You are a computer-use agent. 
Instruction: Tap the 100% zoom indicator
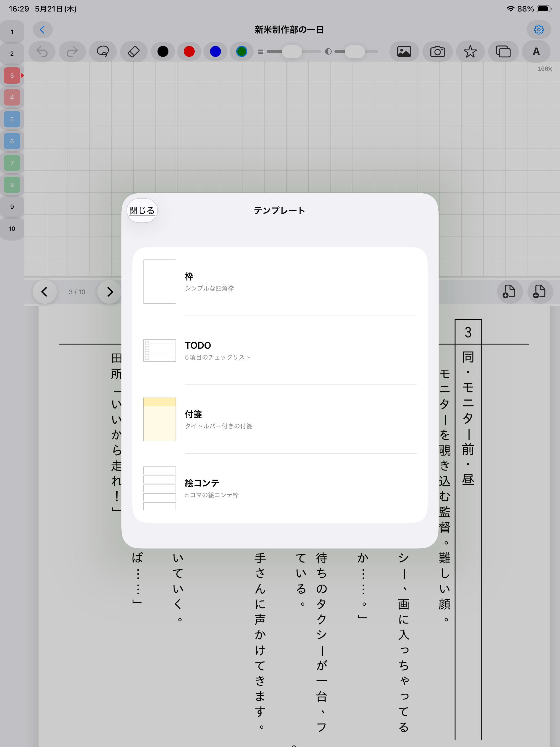544,69
